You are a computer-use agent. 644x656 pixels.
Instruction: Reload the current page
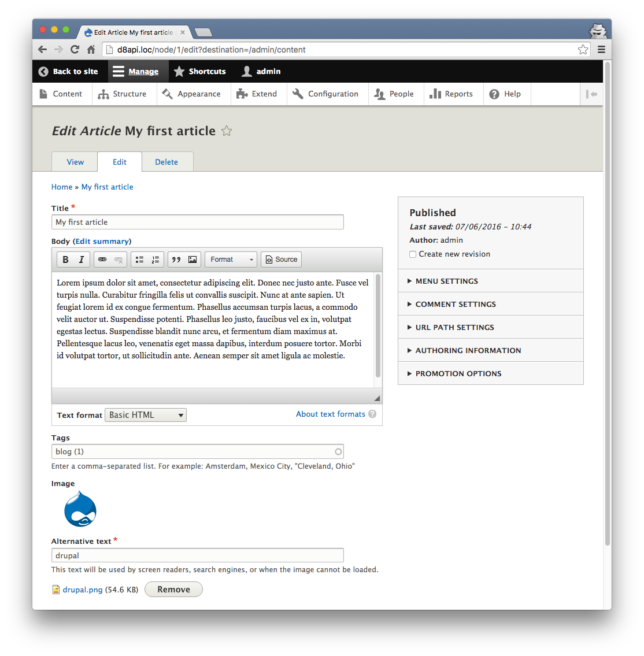(x=75, y=49)
